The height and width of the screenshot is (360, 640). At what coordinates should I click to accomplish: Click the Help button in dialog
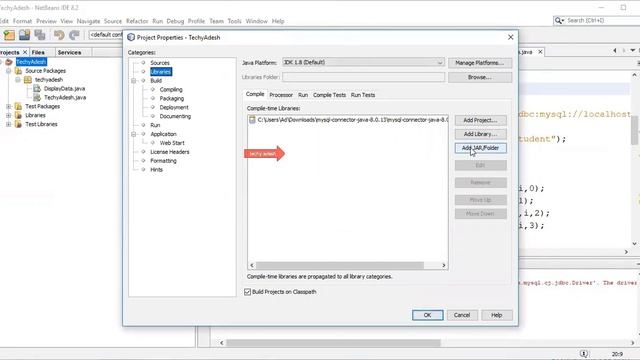496,315
